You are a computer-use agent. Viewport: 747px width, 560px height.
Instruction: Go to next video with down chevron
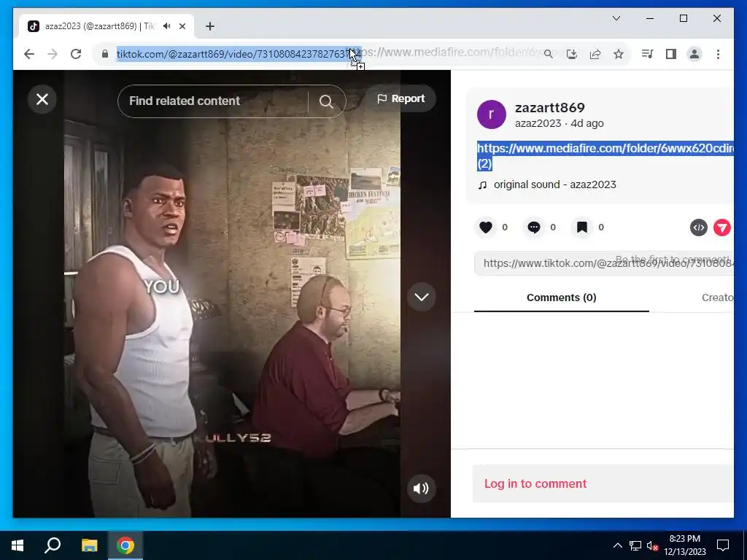pyautogui.click(x=421, y=297)
